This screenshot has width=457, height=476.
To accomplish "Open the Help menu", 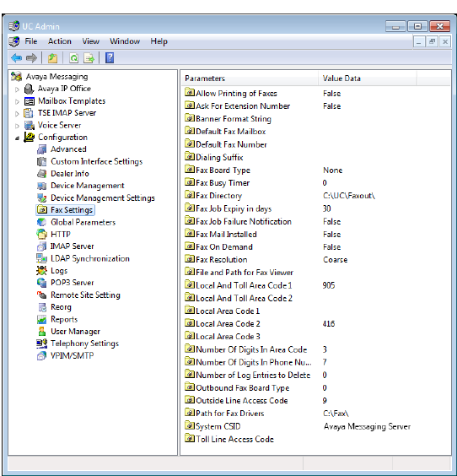I will coord(159,41).
